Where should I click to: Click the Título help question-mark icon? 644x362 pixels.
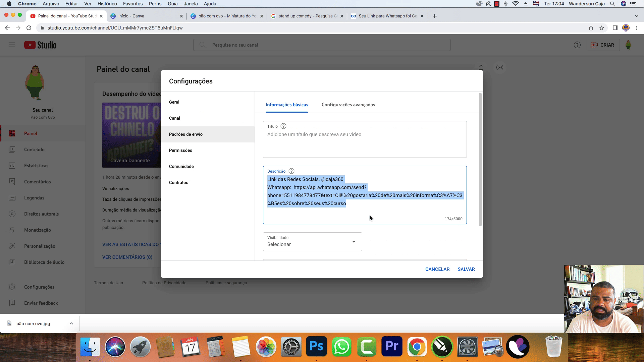pos(283,126)
